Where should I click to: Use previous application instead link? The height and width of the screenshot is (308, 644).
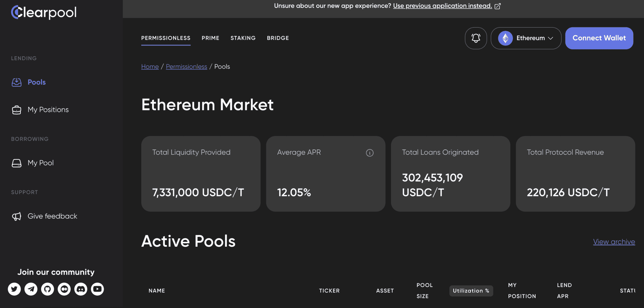click(x=443, y=6)
